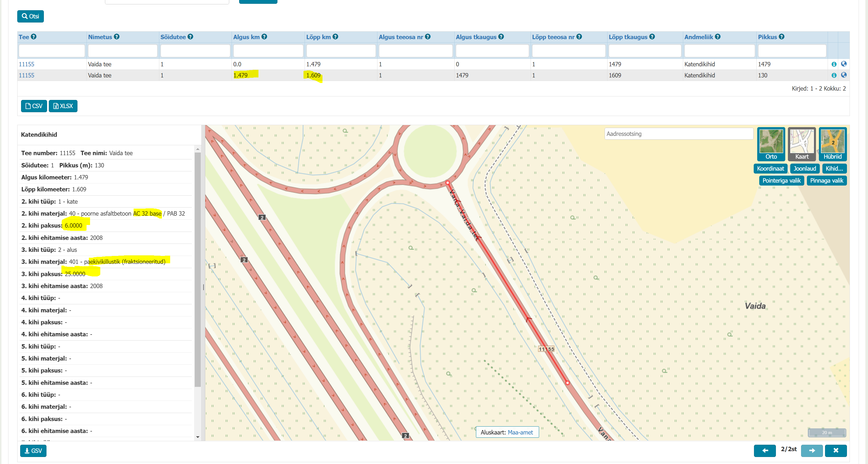
Task: Sort by Tee column header
Action: point(24,37)
